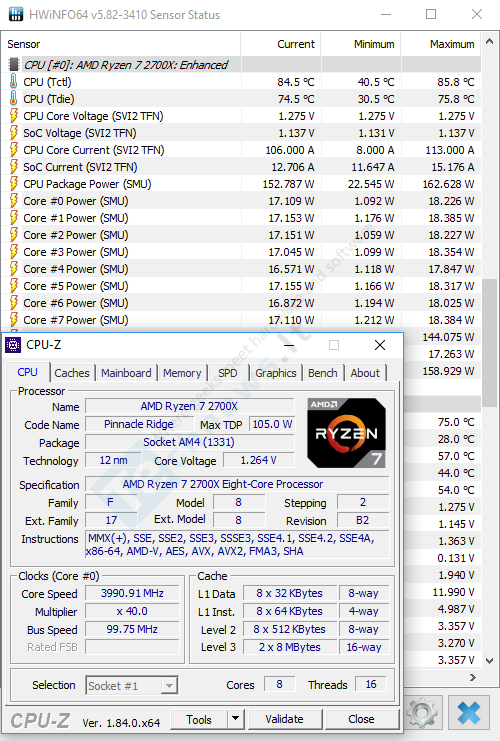Image resolution: width=500 pixels, height=741 pixels.
Task: Collapse the CPU [#0] AMD Ryzen sensor group
Action: click(x=126, y=64)
